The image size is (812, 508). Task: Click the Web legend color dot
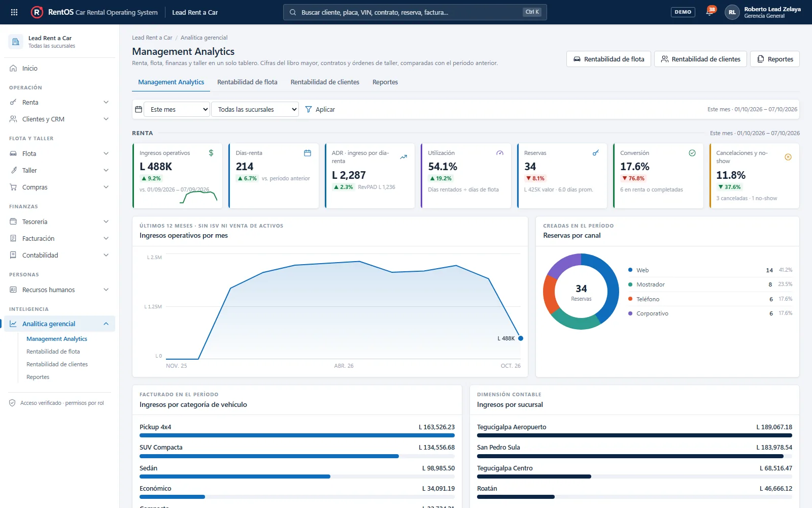click(x=630, y=270)
